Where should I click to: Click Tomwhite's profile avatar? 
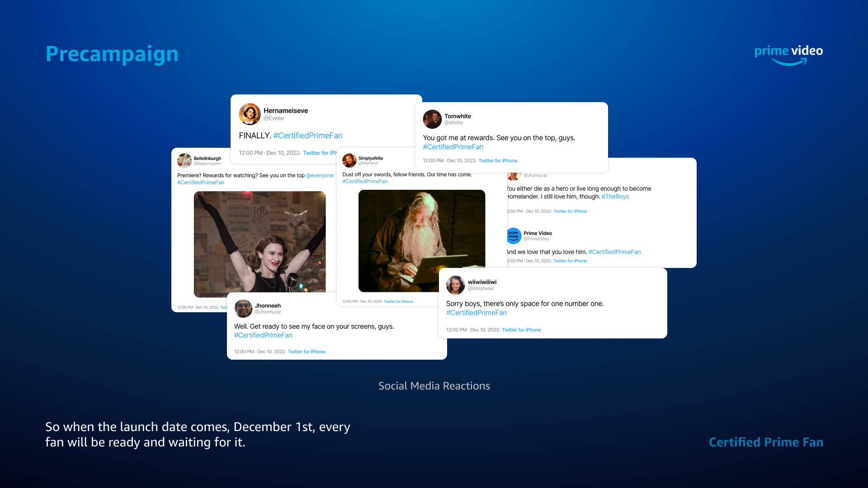pos(432,119)
